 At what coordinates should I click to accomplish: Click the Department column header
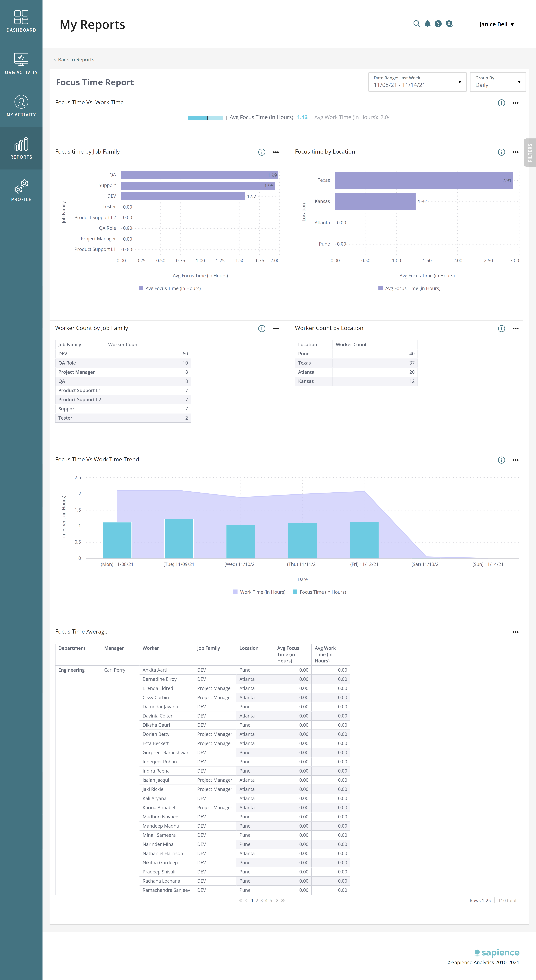click(78, 654)
